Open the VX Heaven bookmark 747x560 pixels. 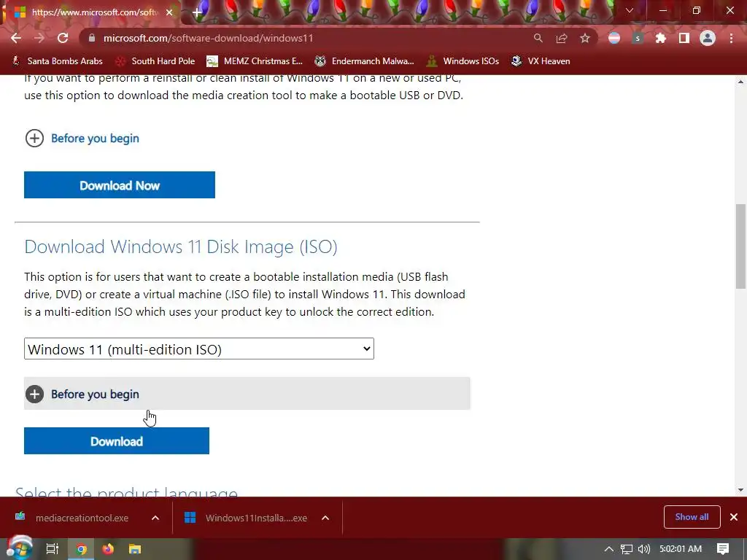(x=541, y=61)
